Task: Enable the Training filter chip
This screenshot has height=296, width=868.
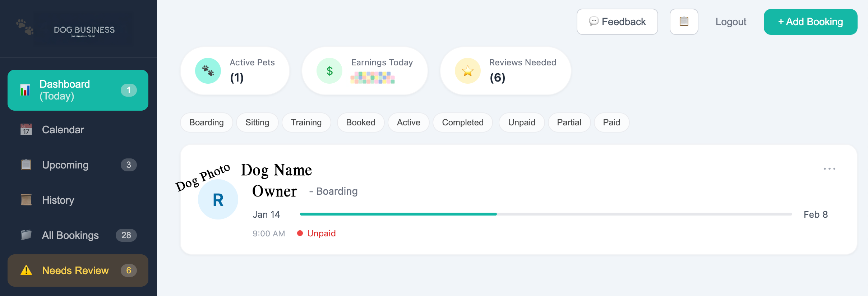Action: 306,122
